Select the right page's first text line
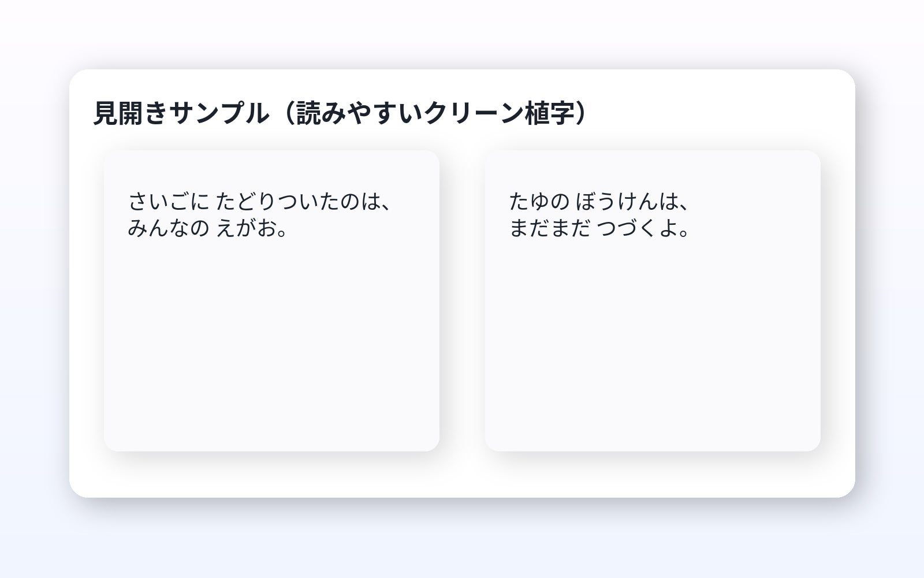The height and width of the screenshot is (578, 924). (x=599, y=202)
